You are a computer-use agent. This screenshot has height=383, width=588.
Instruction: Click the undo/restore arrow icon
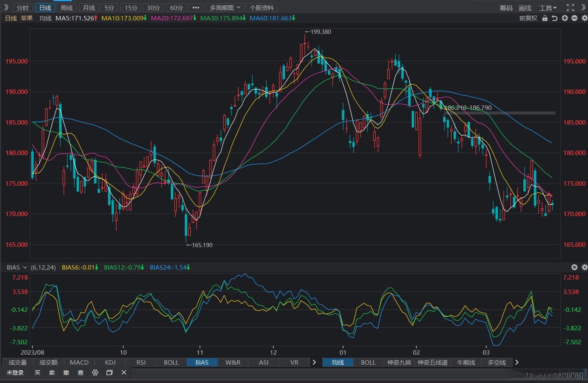click(x=554, y=18)
